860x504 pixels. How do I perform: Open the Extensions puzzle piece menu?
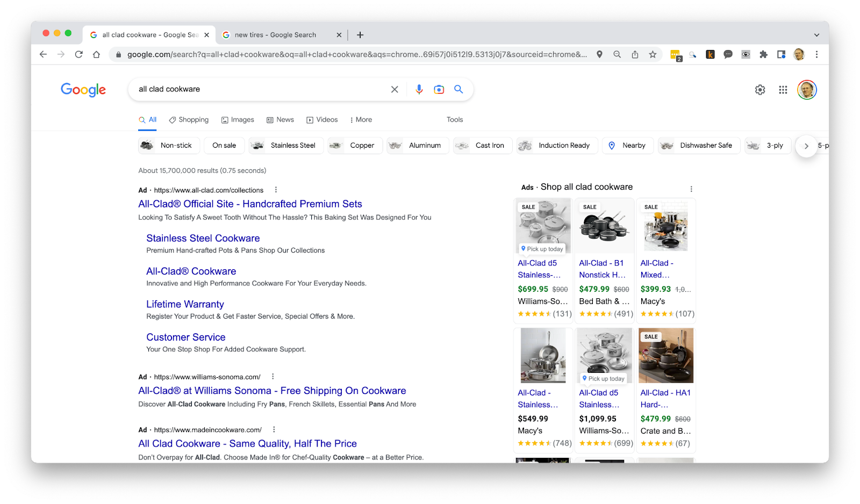pyautogui.click(x=763, y=54)
